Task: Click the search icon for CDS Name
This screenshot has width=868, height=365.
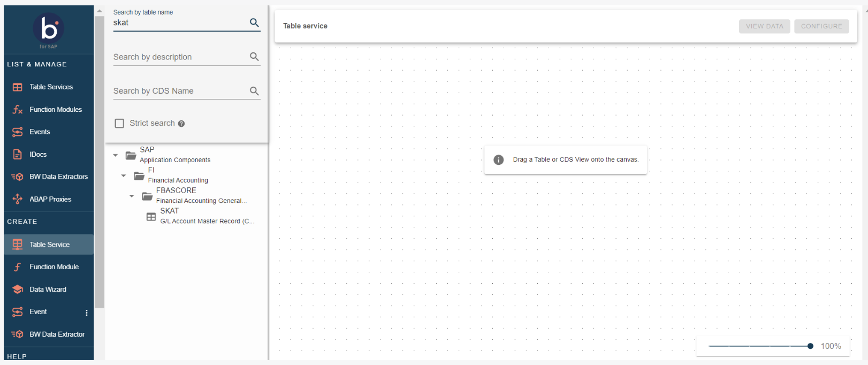Action: (254, 91)
